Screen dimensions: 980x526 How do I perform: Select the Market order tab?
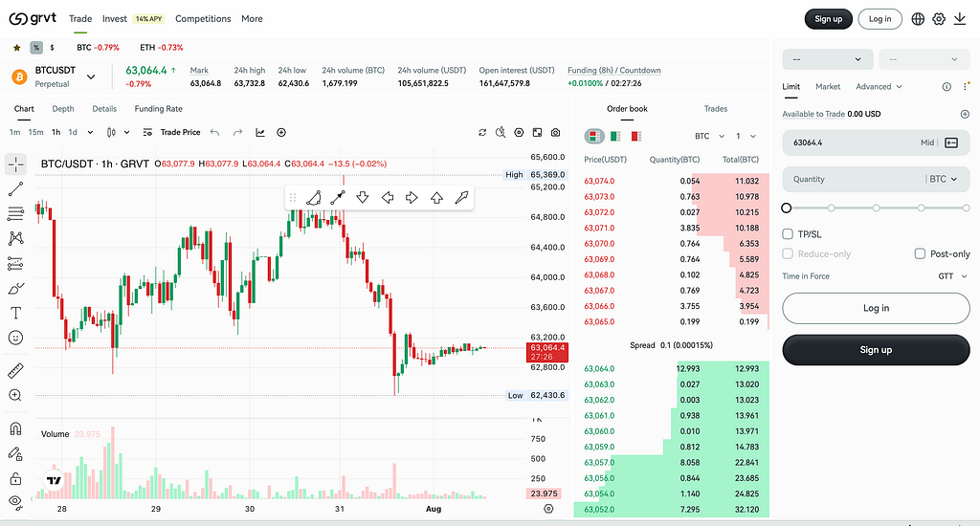[828, 87]
